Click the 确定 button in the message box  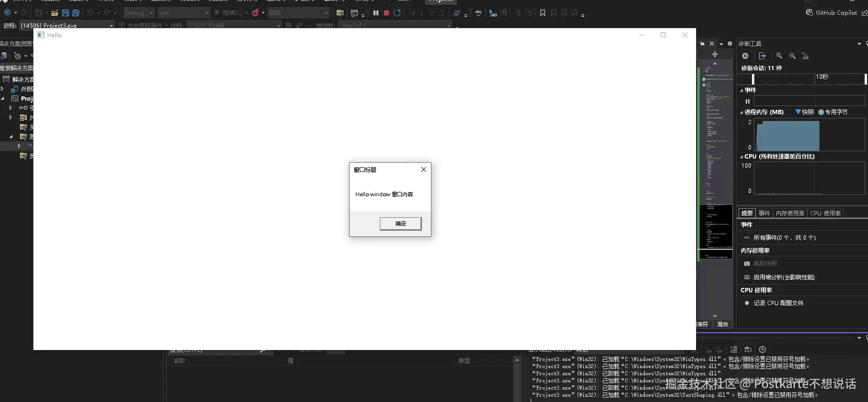click(x=400, y=223)
